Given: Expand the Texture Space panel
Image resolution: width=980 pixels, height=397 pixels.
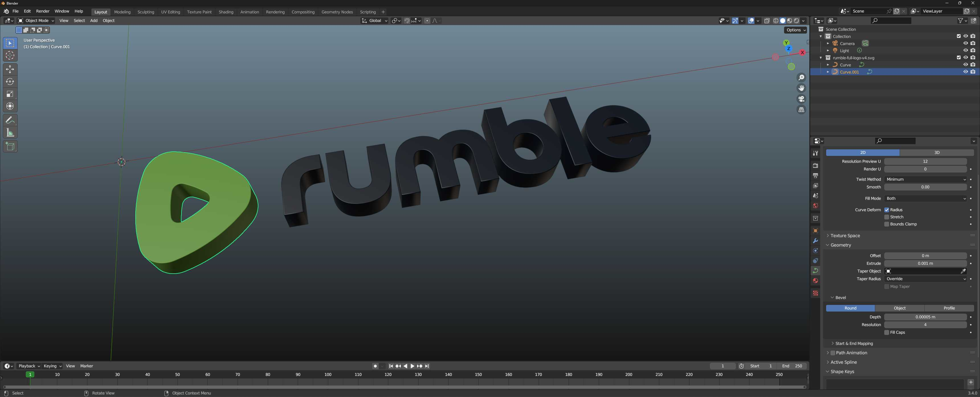Looking at the screenshot, I should [845, 236].
